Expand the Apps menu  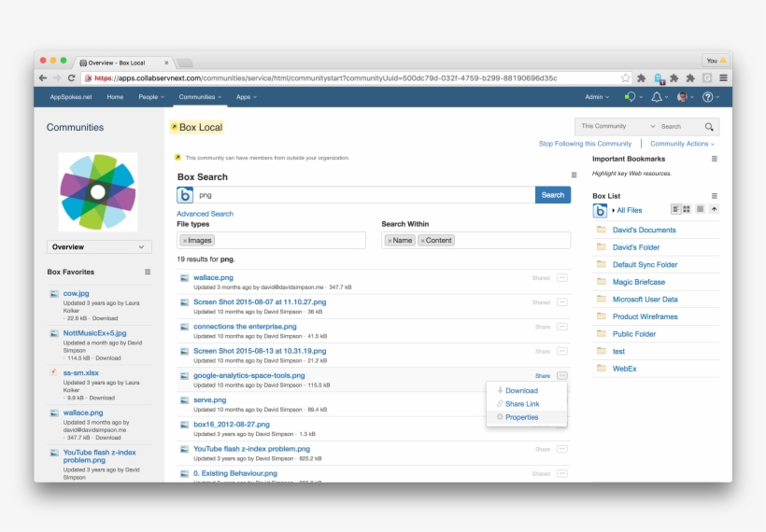[247, 97]
